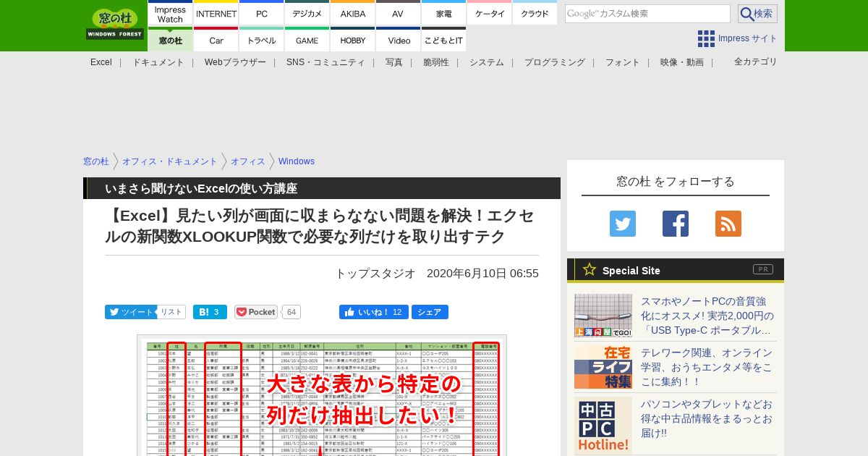Open the INTERNET tab
This screenshot has width=868, height=456.
pos(216,13)
